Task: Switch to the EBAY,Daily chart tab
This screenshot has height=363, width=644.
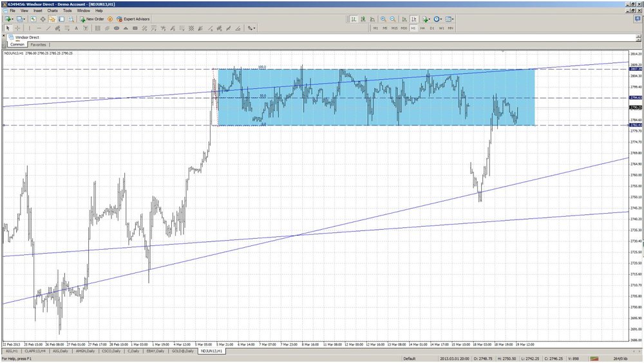Action: 155,351
